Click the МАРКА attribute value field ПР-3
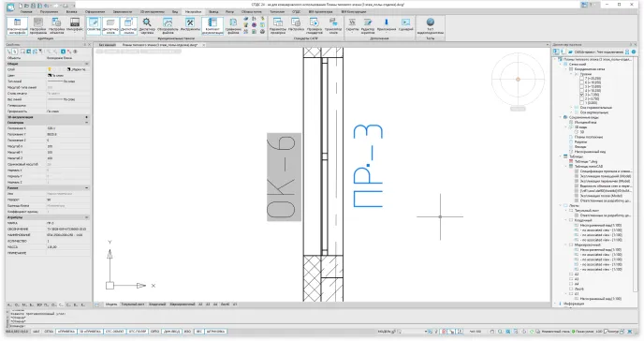The height and width of the screenshot is (341, 644). coord(67,223)
